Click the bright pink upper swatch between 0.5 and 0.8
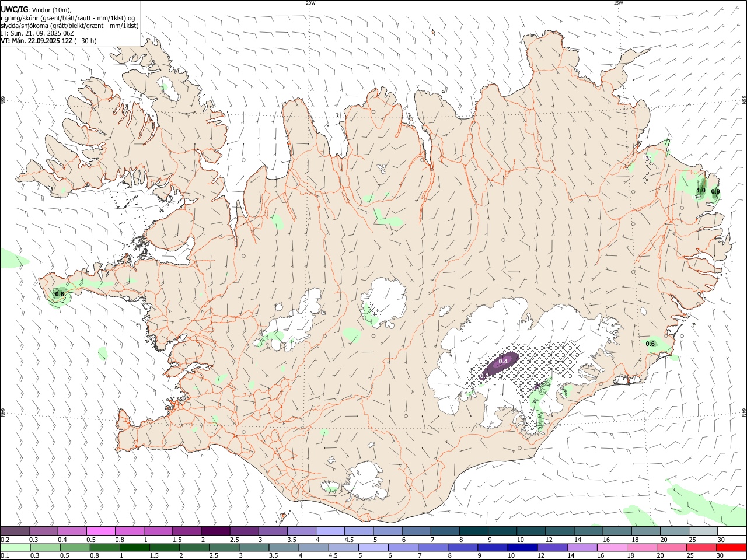The image size is (747, 560). pyautogui.click(x=101, y=531)
